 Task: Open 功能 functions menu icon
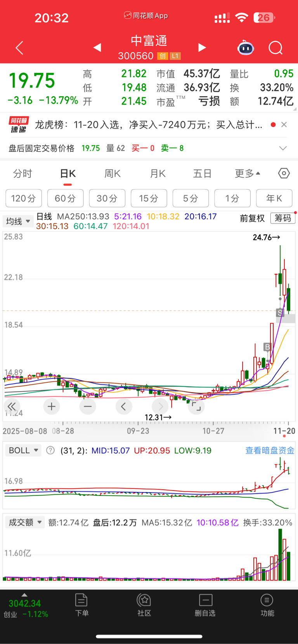coord(267,605)
